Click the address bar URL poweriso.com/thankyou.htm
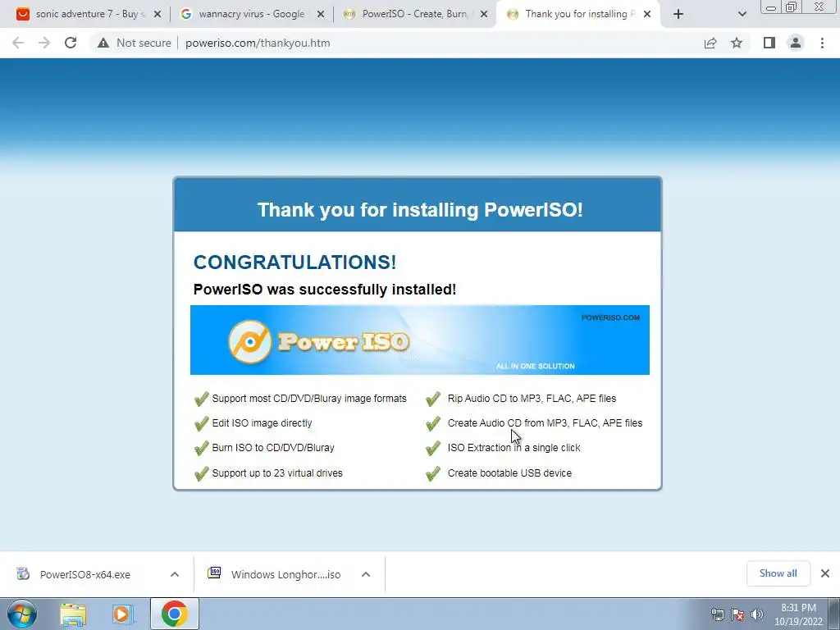The image size is (840, 630). tap(258, 43)
